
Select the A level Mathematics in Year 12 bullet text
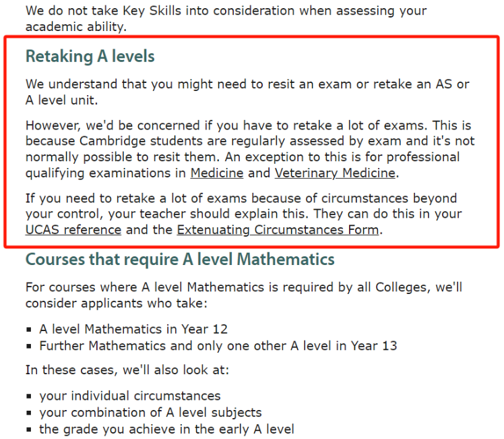(133, 329)
